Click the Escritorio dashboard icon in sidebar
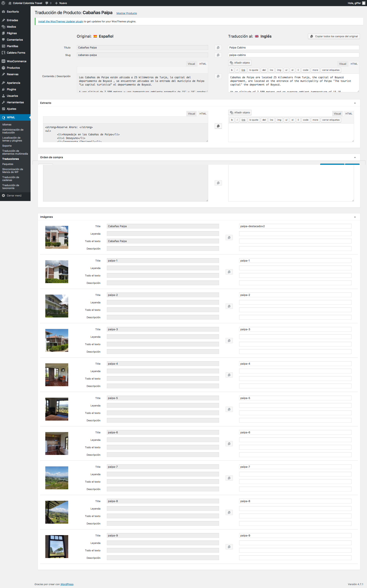 click(x=3, y=12)
